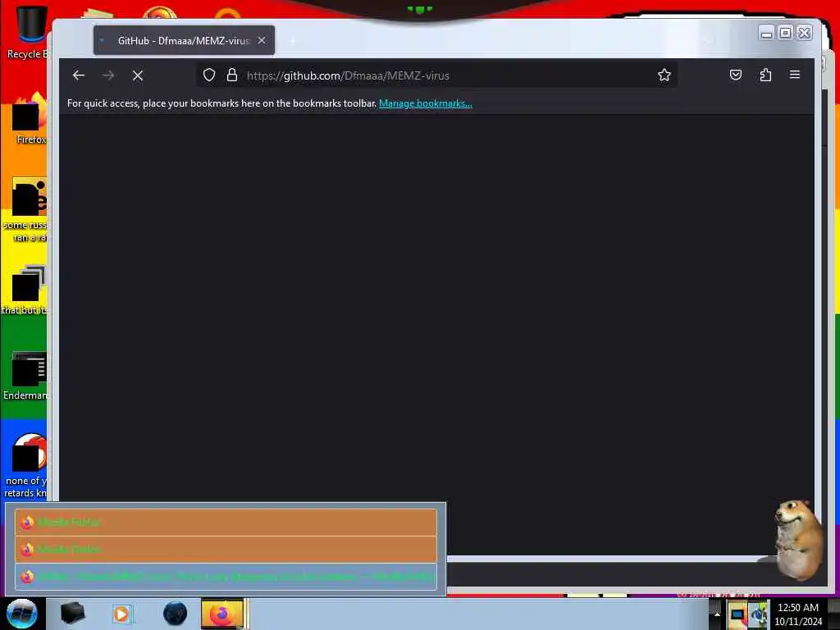Image resolution: width=840 pixels, height=630 pixels.
Task: Open the Windows Start orb
Action: [x=22, y=614]
